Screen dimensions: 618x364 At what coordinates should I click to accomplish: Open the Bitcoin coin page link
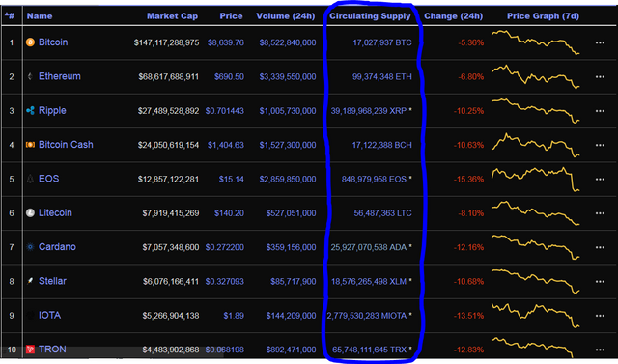[x=53, y=42]
